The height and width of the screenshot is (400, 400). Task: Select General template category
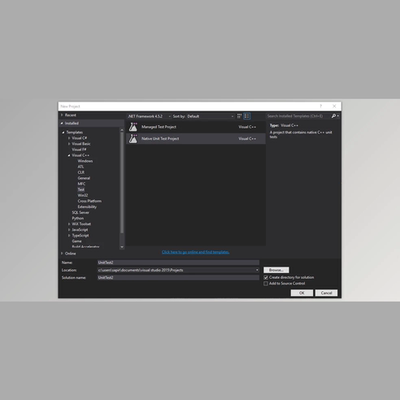84,178
